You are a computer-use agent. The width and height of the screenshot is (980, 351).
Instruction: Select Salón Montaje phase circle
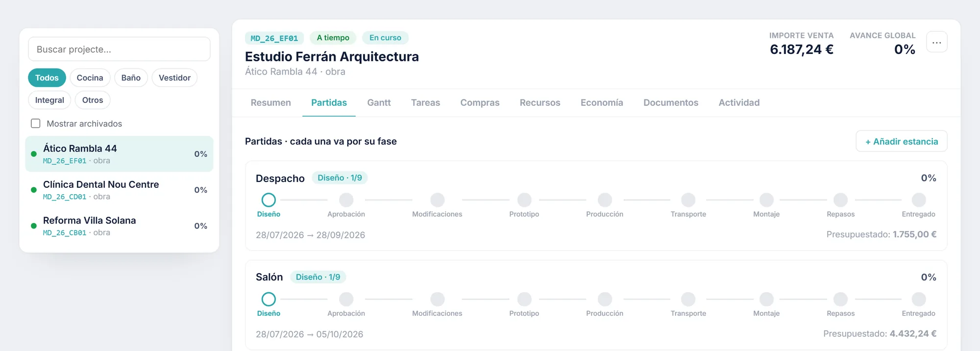[x=766, y=299]
